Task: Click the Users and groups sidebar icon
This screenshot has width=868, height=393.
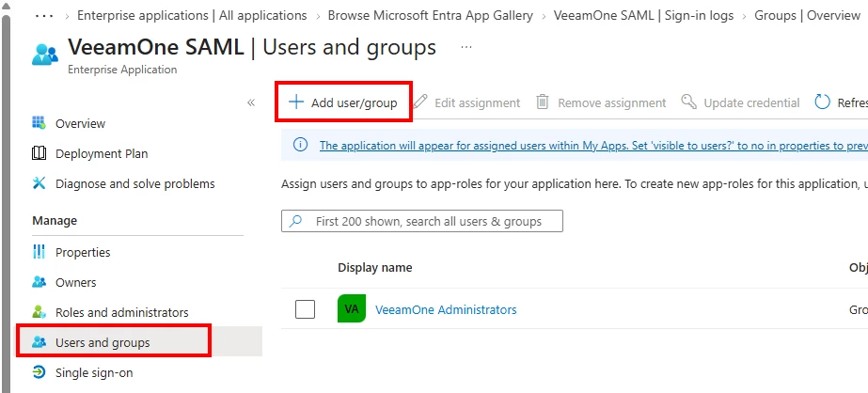Action: 39,342
